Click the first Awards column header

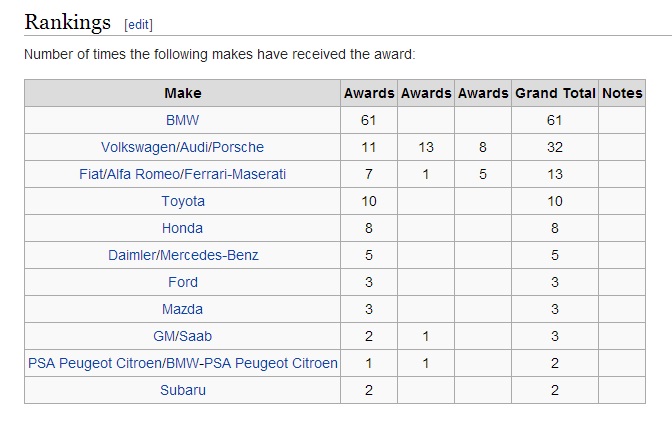click(x=369, y=93)
